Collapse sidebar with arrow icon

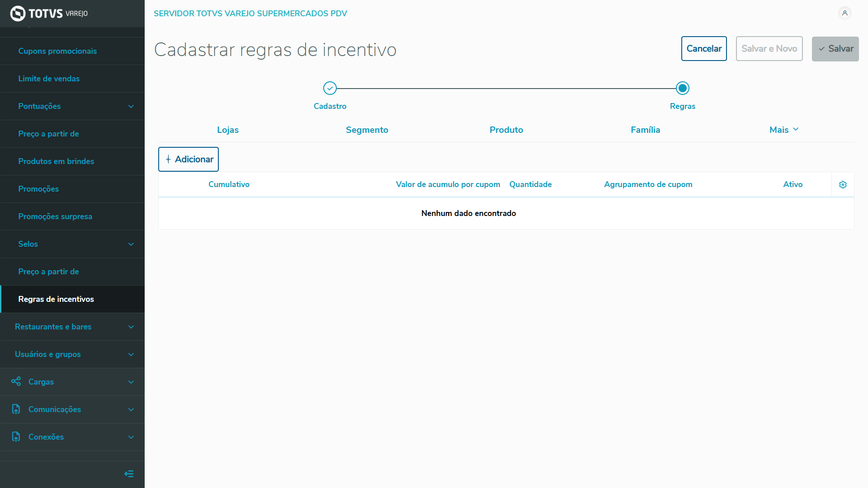pyautogui.click(x=129, y=474)
